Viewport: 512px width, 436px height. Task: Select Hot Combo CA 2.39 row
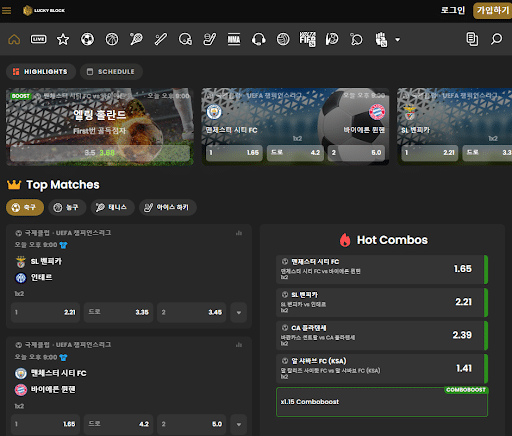tap(382, 336)
